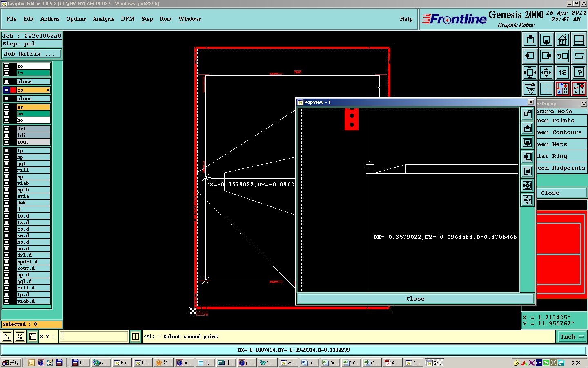
Task: Click the exclamation mark icon in status bar
Action: click(x=136, y=337)
